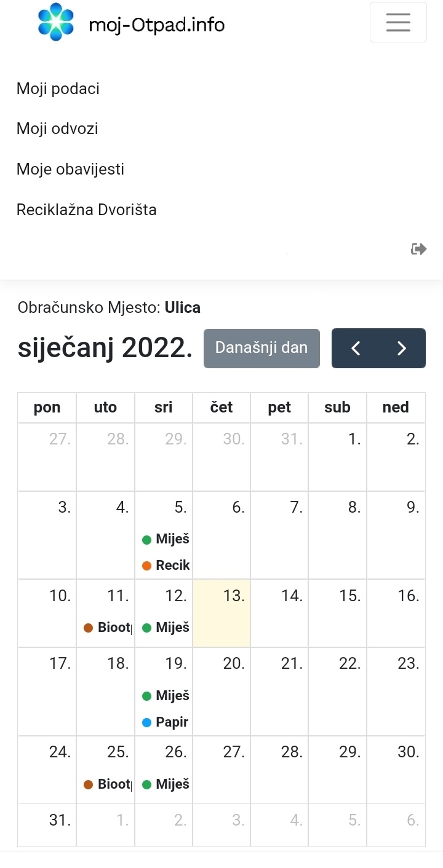Open green Miješ event on January 12
This screenshot has height=868, width=443.
pyautogui.click(x=166, y=628)
